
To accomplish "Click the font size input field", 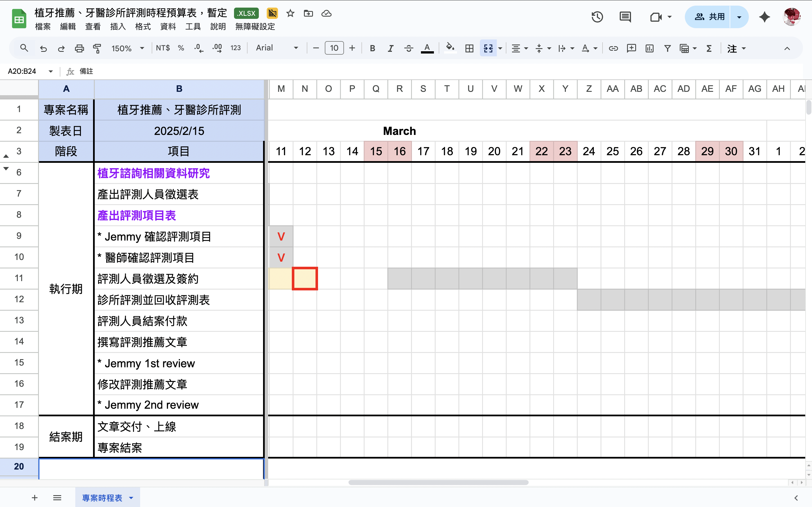I will 334,48.
